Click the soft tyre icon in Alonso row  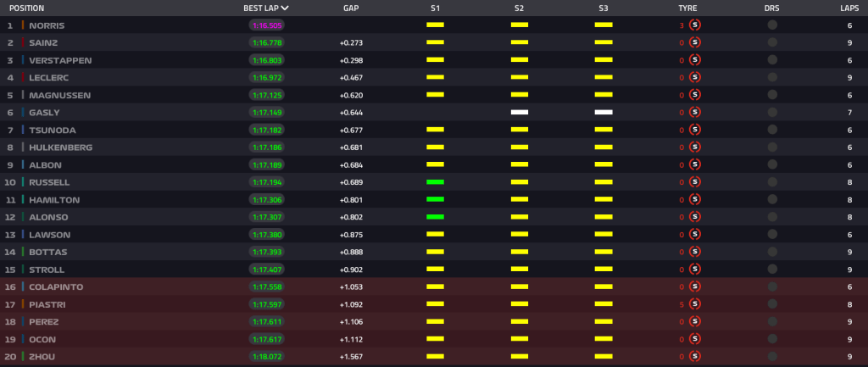[x=695, y=217]
